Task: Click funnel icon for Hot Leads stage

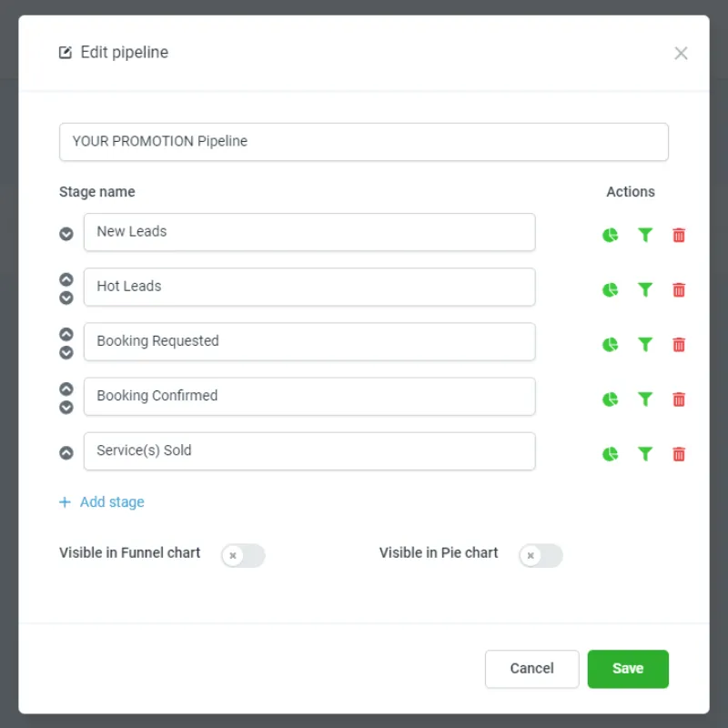Action: coord(645,289)
